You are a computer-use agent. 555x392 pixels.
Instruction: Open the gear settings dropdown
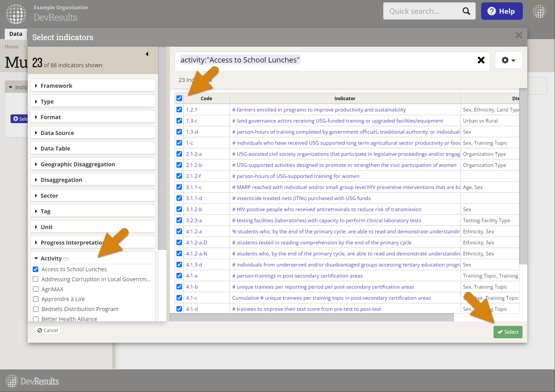[x=508, y=60]
